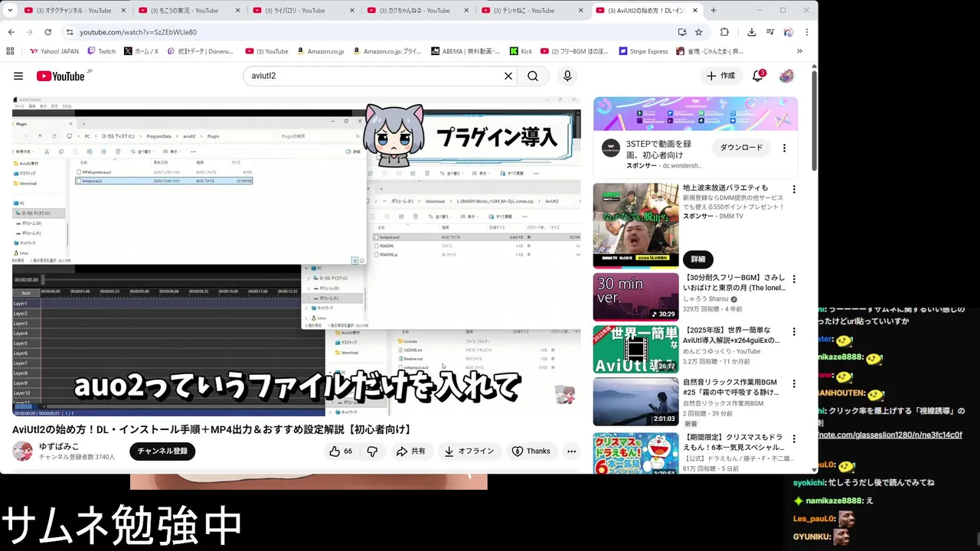The height and width of the screenshot is (551, 980).
Task: Click the video player to pause
Action: pyautogui.click(x=296, y=256)
